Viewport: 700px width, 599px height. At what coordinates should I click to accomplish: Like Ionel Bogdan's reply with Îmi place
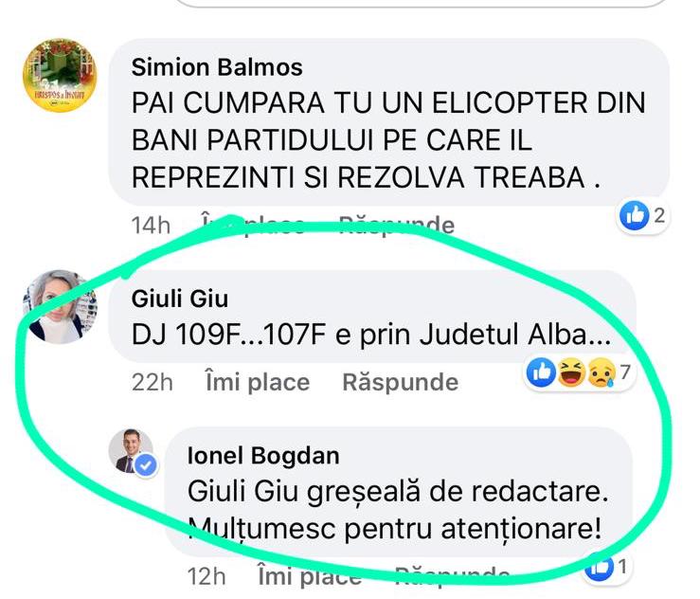pyautogui.click(x=310, y=576)
